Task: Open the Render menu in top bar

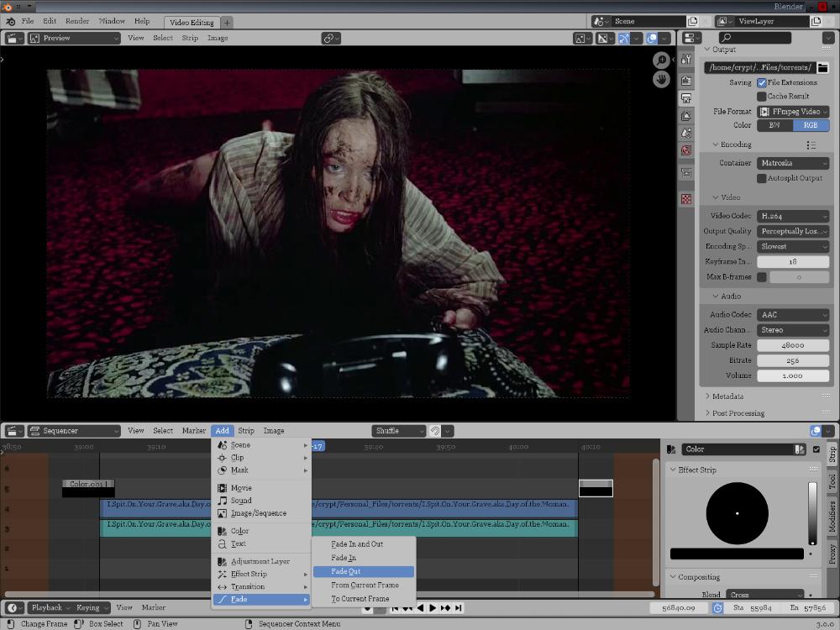Action: [x=77, y=22]
